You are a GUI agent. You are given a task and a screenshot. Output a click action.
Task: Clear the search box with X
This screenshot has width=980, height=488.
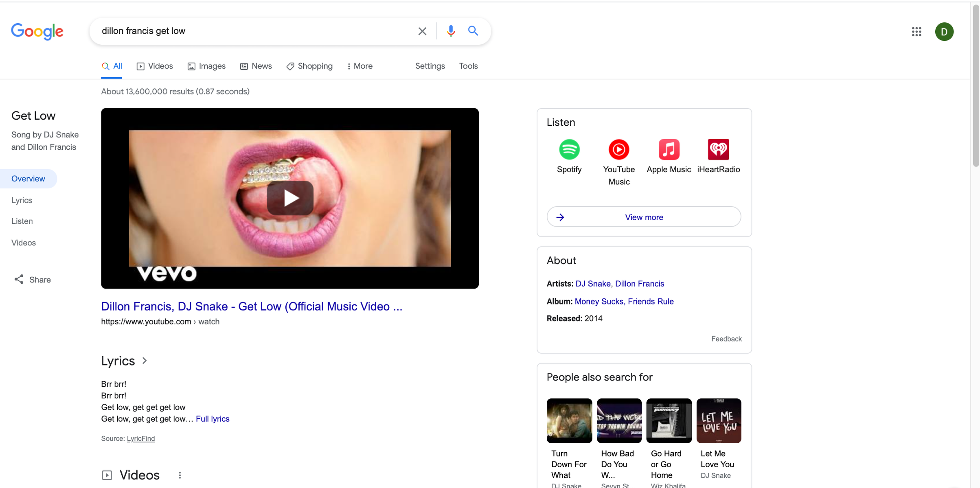[422, 31]
